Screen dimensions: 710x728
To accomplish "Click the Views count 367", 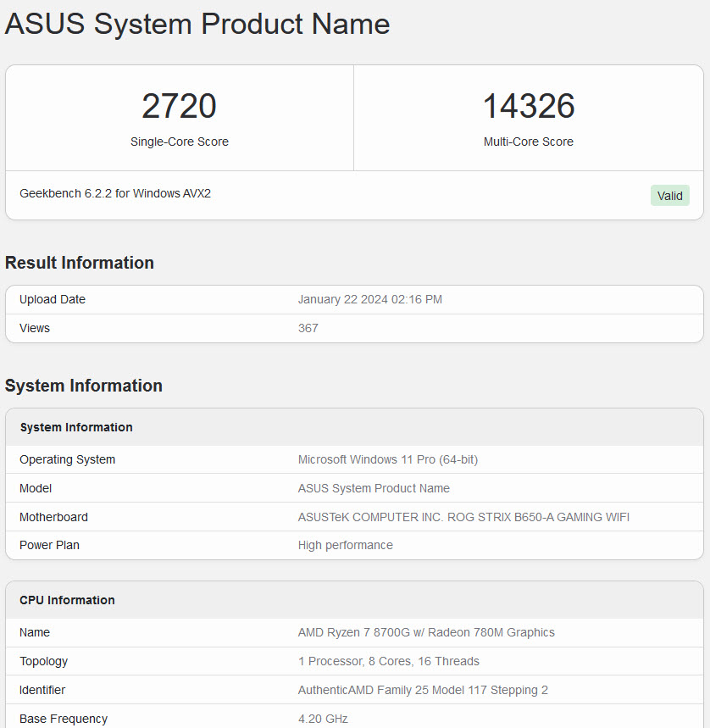I will coord(308,328).
